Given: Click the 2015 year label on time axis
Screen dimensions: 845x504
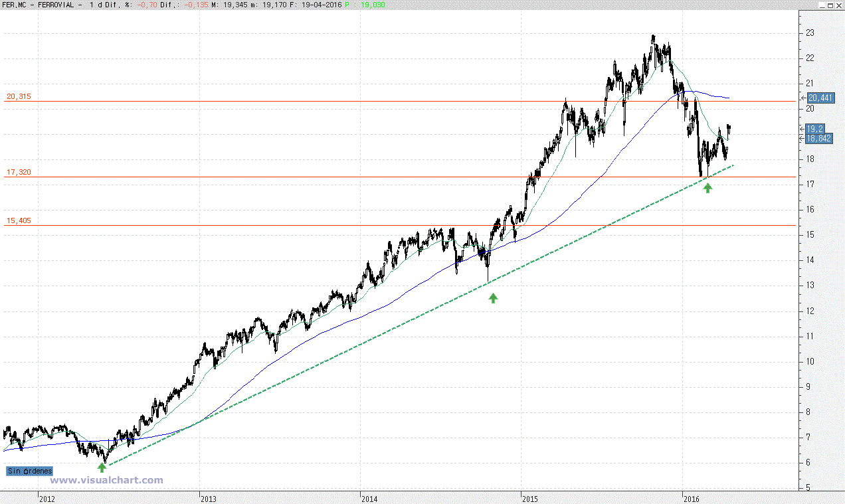Looking at the screenshot, I should [x=530, y=498].
